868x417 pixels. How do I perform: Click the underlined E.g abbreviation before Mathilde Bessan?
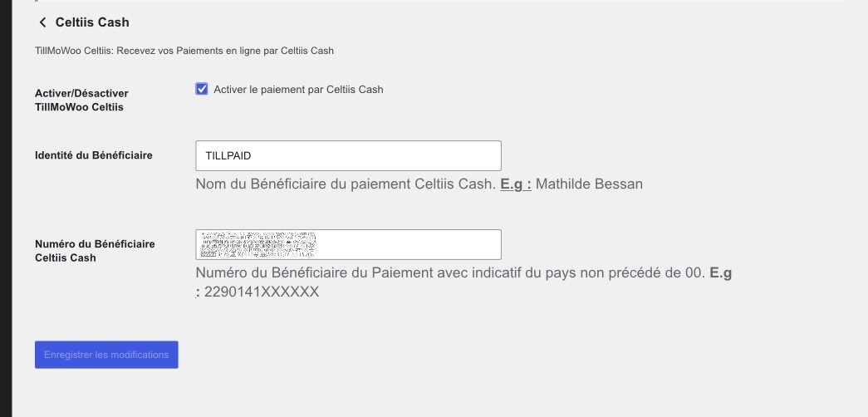point(515,184)
